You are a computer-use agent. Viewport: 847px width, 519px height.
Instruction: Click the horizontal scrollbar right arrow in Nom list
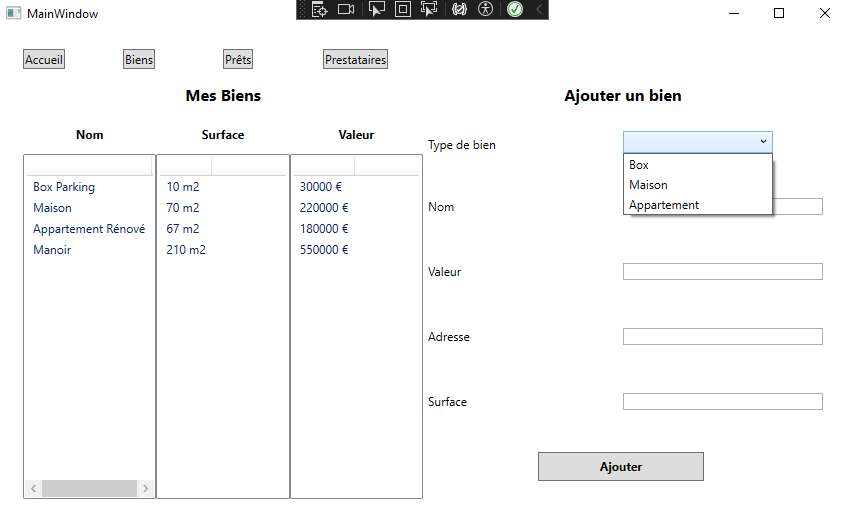[x=145, y=489]
